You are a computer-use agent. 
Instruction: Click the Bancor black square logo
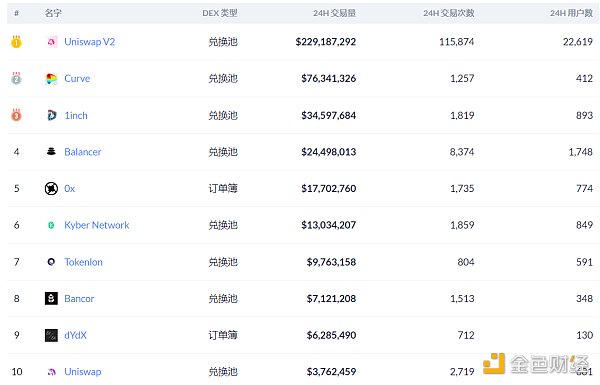tap(51, 299)
